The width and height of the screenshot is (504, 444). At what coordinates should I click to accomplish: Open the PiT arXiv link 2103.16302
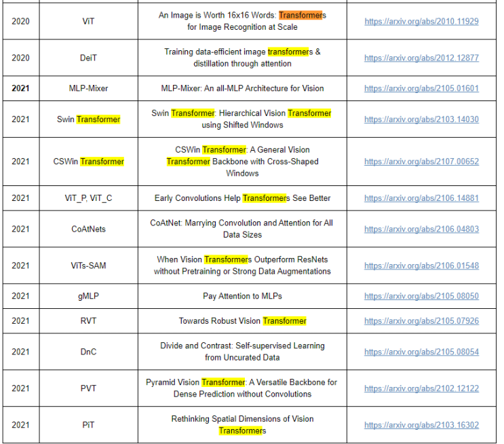point(421,425)
